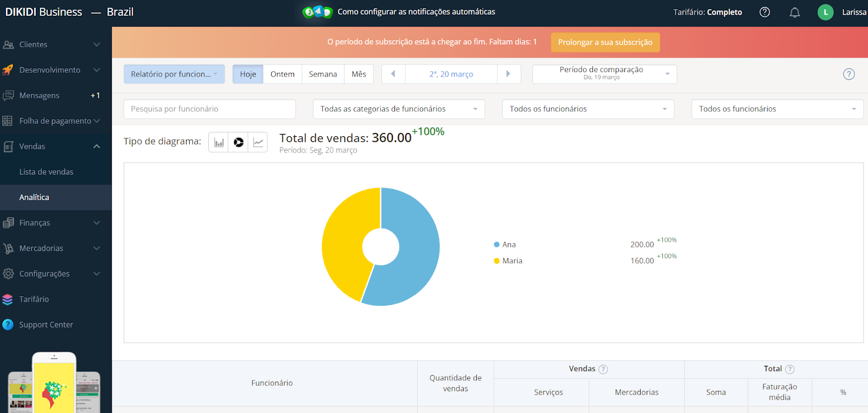The image size is (868, 413).
Task: Expand the Finanças menu chevron
Action: (x=97, y=223)
